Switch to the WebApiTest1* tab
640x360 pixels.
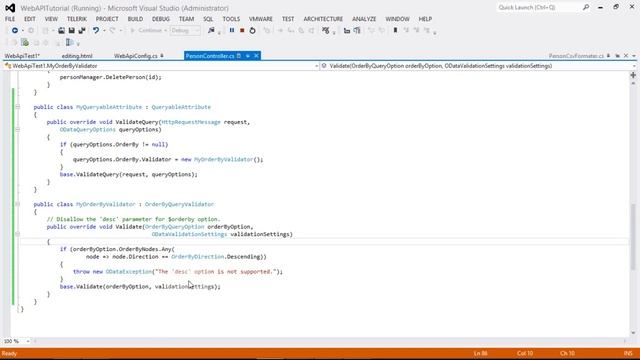(22, 56)
